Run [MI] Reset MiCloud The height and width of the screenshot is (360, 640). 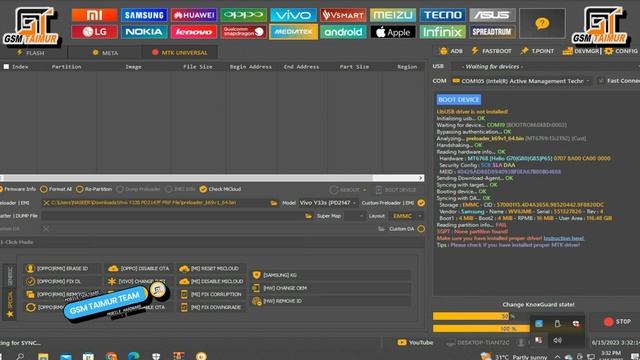[211, 269]
